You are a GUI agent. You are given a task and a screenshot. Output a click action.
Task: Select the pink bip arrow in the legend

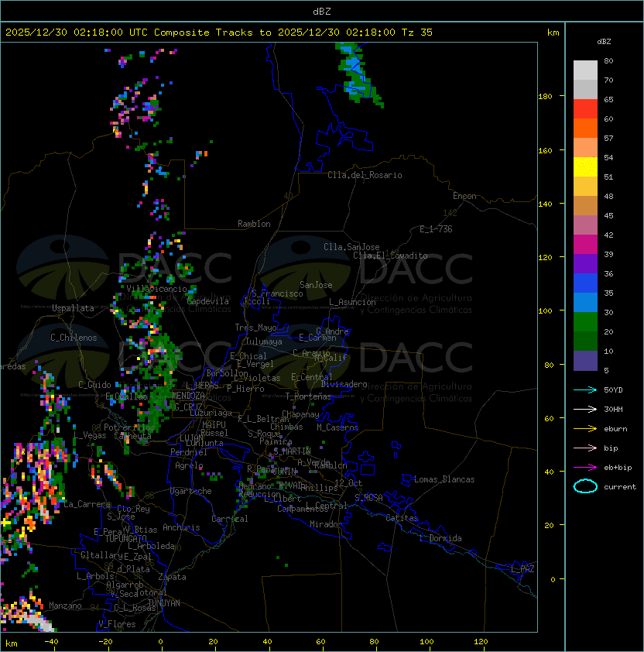(x=585, y=448)
